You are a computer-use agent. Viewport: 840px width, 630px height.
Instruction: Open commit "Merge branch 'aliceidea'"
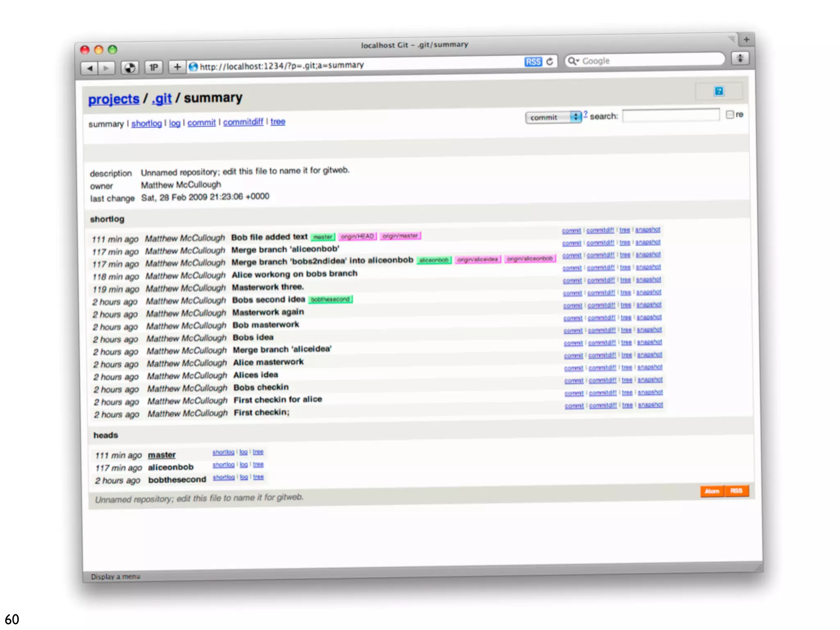click(x=282, y=349)
